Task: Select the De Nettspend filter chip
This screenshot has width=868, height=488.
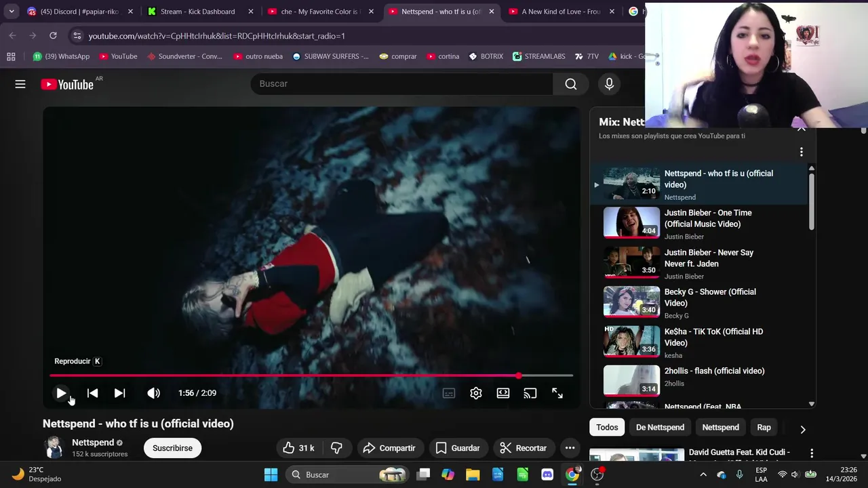Action: 660,428
